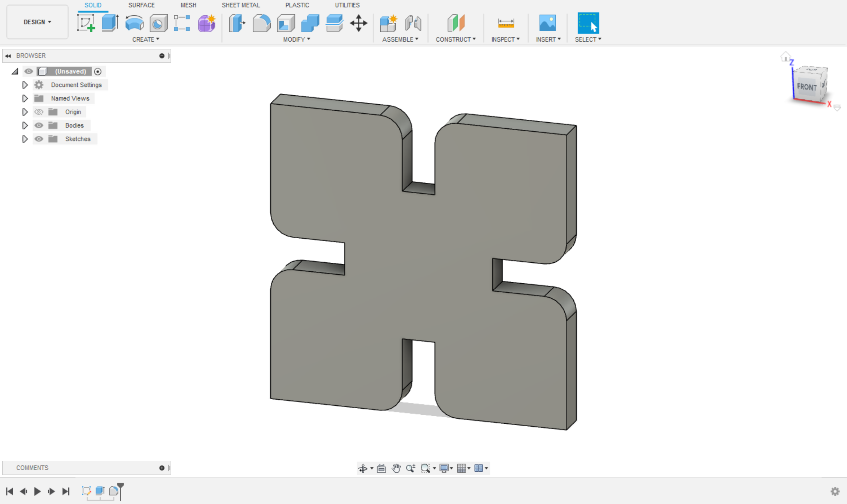Select the Revolve tool icon

click(x=134, y=23)
